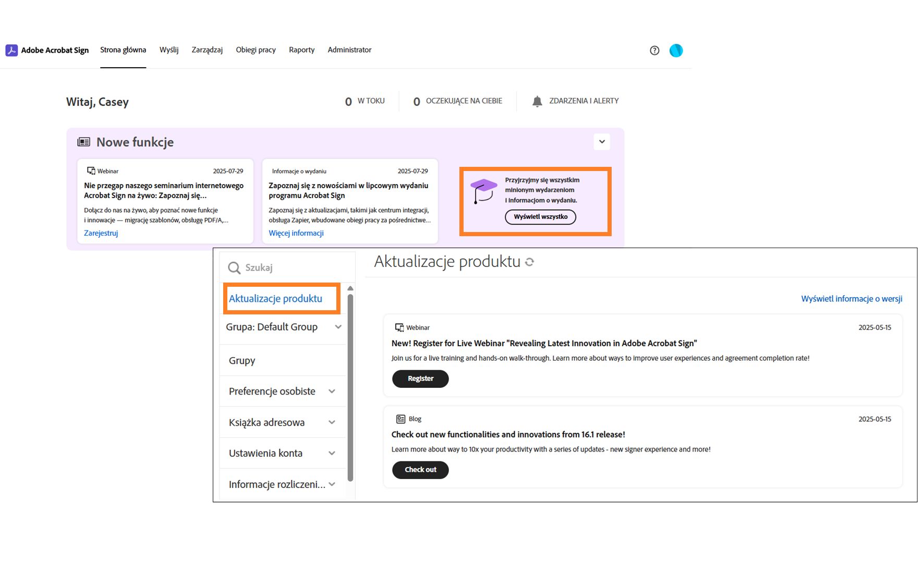Select the Raporty tab
This screenshot has width=924, height=573.
pos(302,50)
